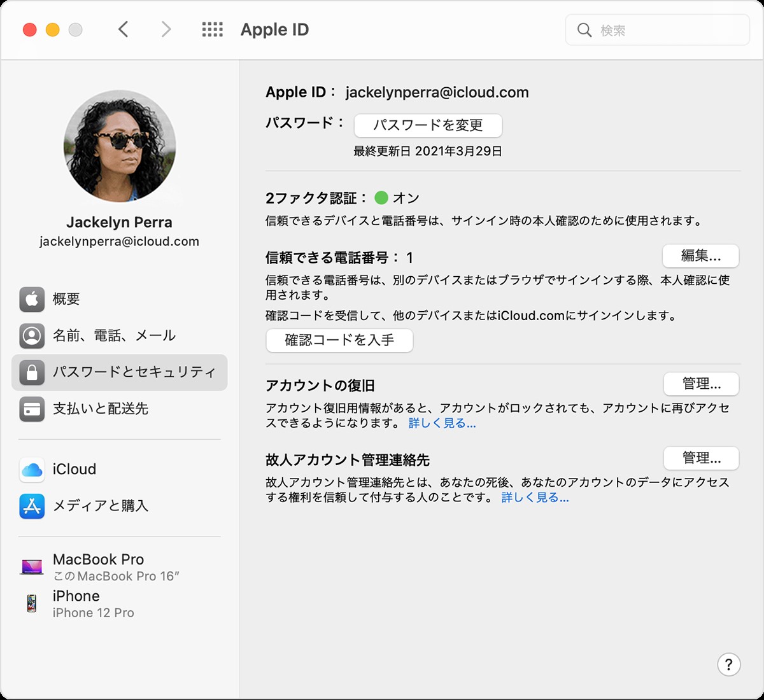Click the person icon beside 名前、電話、メール
This screenshot has width=764, height=700.
point(32,335)
